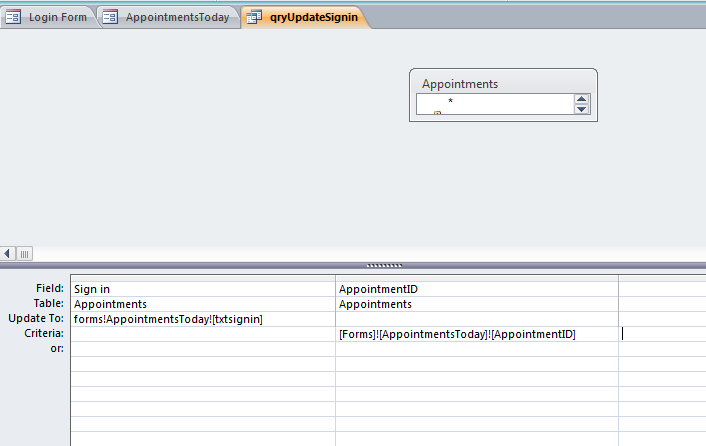Click the Update To cell with forms!AppointmentsToday![txtsignin]

point(203,319)
